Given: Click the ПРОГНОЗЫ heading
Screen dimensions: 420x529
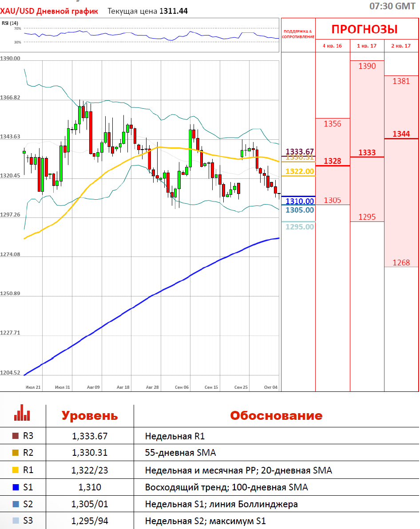Looking at the screenshot, I should [365, 30].
